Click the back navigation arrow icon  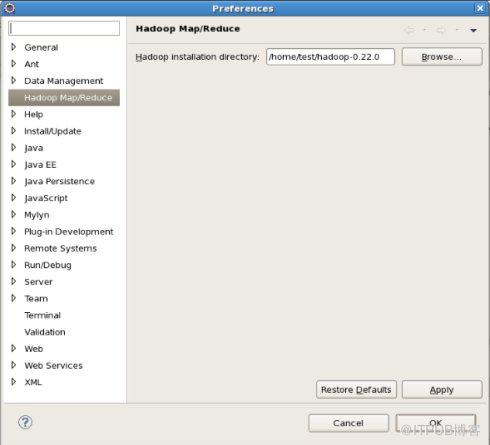[x=409, y=30]
